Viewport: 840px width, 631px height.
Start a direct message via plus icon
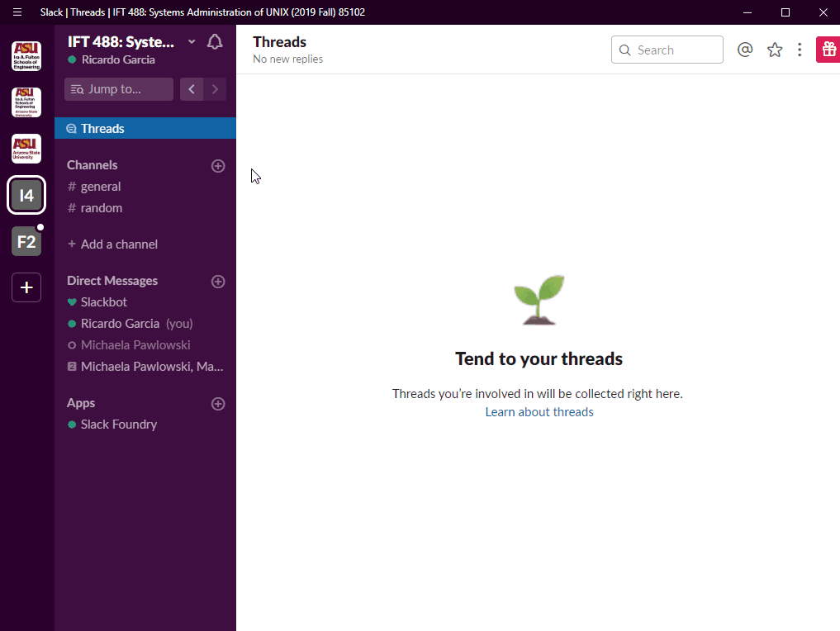click(x=218, y=282)
